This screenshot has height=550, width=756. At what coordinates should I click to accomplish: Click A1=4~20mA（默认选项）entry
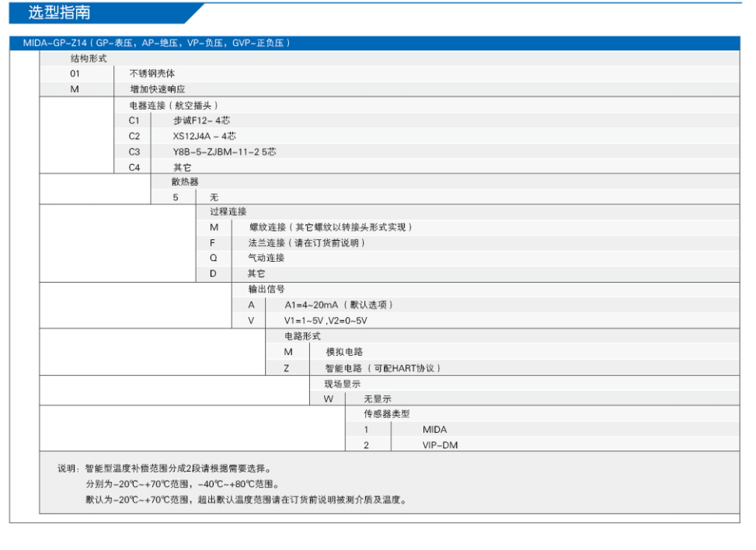(x=339, y=305)
